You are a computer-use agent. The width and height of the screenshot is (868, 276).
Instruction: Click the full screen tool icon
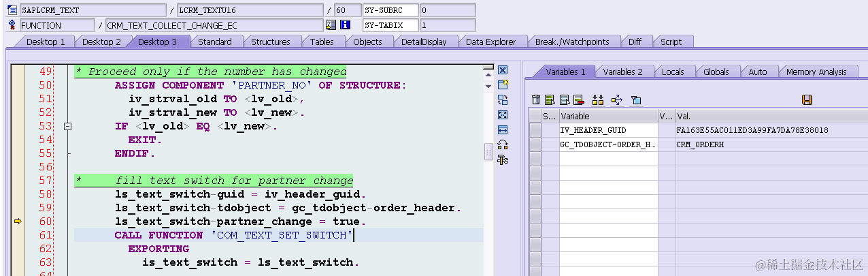tap(503, 115)
